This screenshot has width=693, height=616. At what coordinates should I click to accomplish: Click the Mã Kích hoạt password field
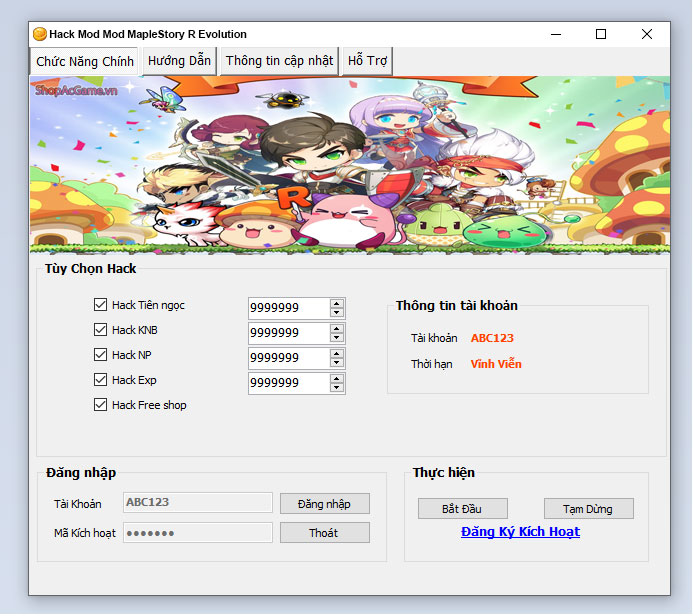pos(198,532)
